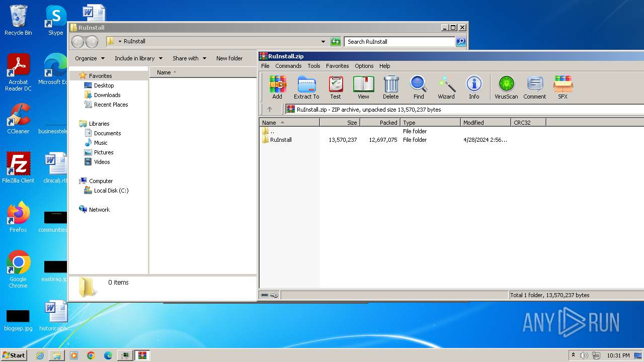
Task: Click the refresh button in Explorer
Action: (x=336, y=42)
